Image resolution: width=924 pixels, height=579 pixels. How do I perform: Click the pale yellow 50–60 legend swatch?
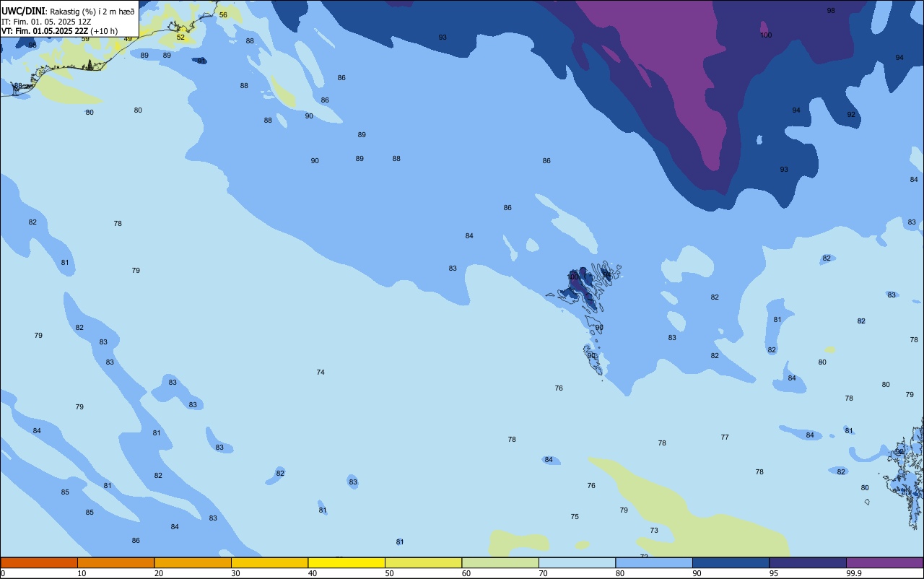(x=423, y=562)
